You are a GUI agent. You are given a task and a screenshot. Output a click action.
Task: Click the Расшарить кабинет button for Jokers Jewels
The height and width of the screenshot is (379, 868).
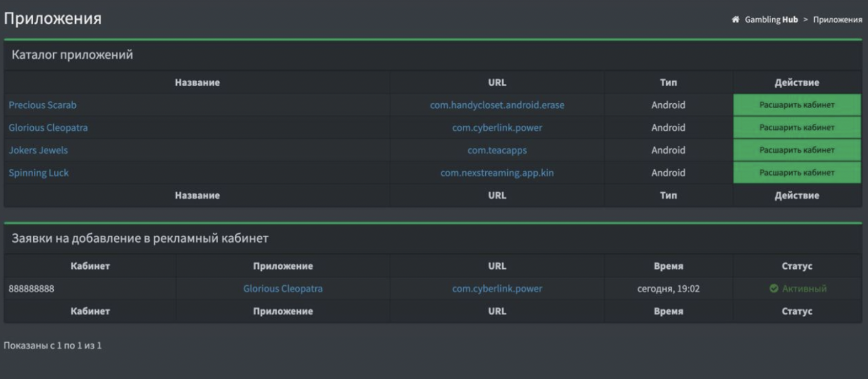[797, 150]
